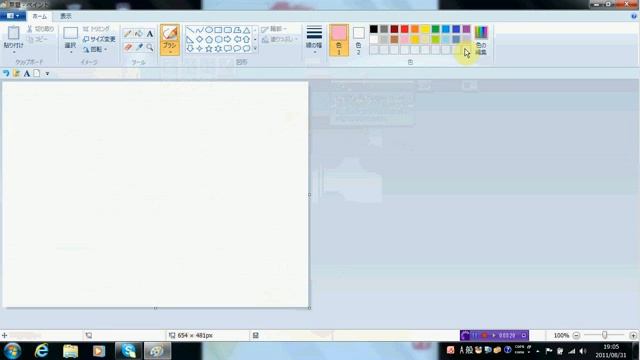This screenshot has width=640, height=360.
Task: Expand the shapes gallery fully
Action: [256, 49]
